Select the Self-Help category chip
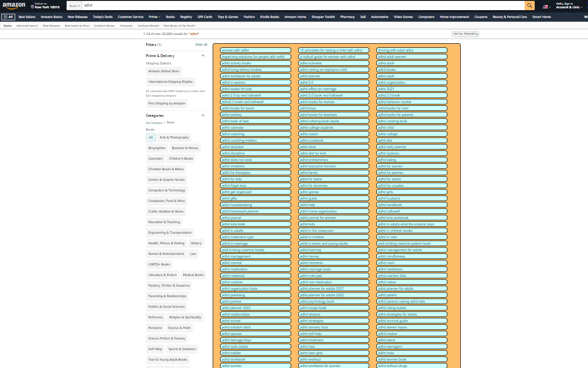The height and width of the screenshot is (368, 588). tap(155, 349)
